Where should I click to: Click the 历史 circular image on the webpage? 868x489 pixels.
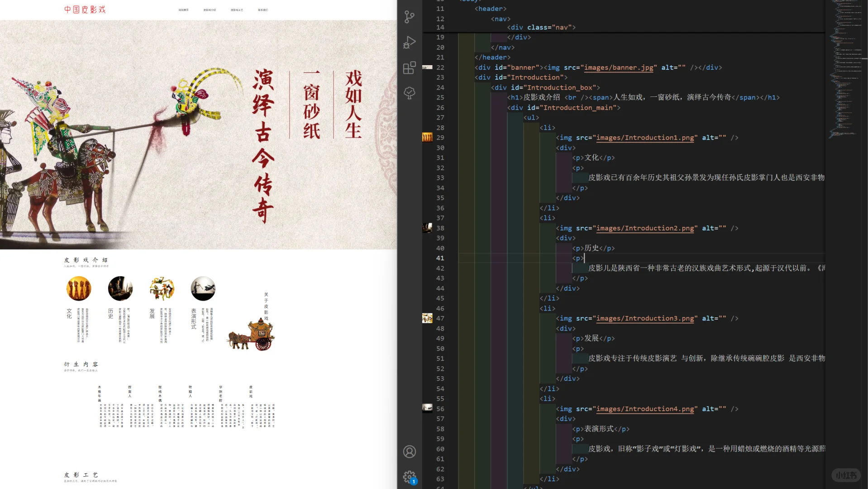(120, 288)
